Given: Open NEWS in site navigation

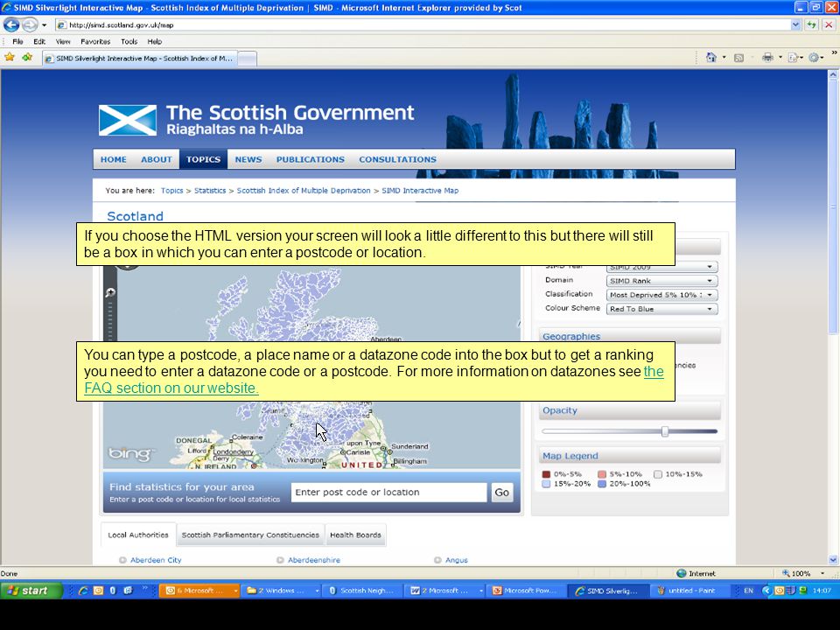Looking at the screenshot, I should pos(248,159).
